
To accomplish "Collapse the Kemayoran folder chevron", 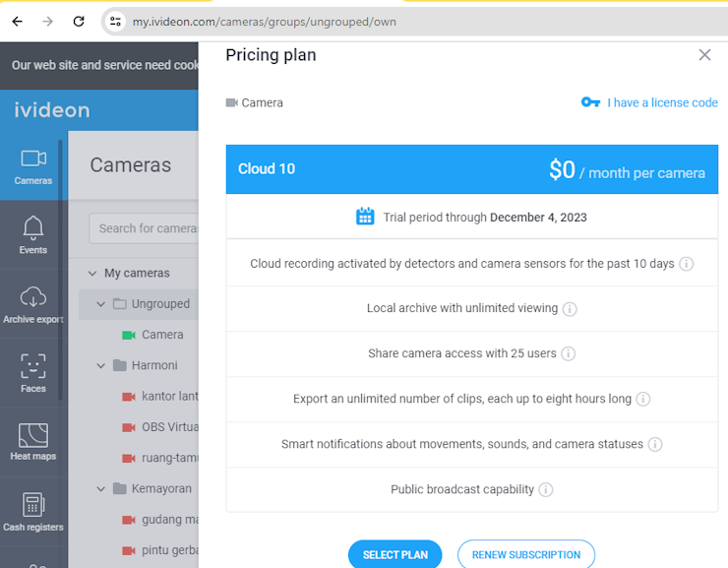I will [x=100, y=489].
